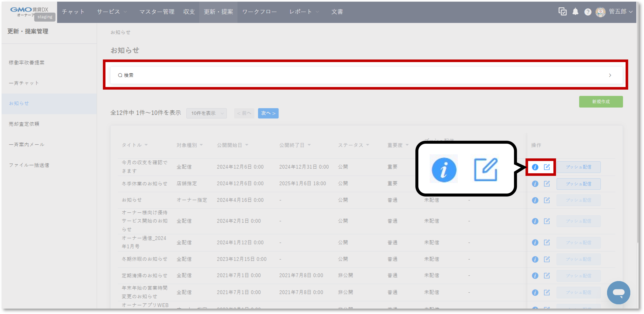This screenshot has height=314, width=644.
Task: Open ワークフロー in top navigation
Action: (x=259, y=12)
